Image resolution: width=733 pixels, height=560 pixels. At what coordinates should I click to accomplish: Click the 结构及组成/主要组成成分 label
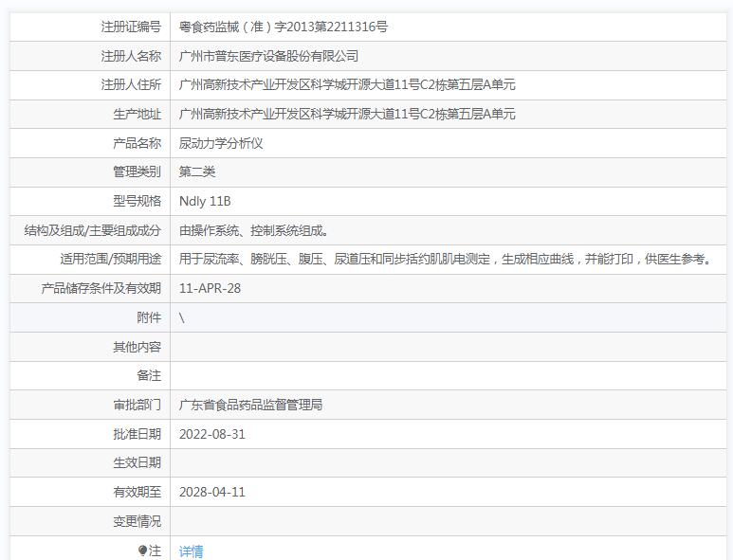coord(93,230)
